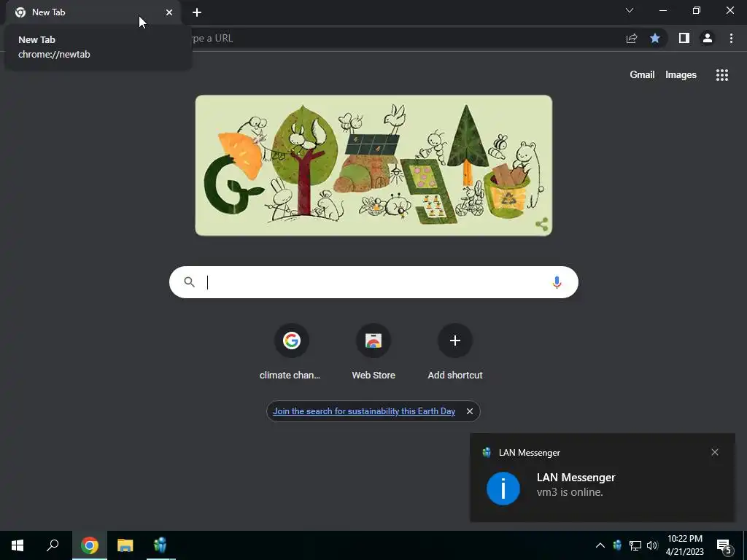The width and height of the screenshot is (747, 560).
Task: Click Chrome icon in taskbar
Action: (x=90, y=545)
